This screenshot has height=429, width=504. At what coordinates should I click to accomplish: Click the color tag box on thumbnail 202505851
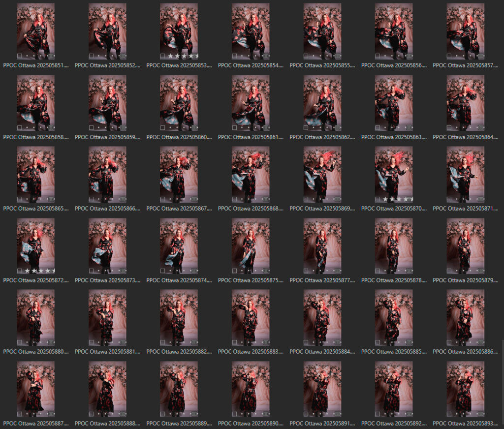(20, 56)
